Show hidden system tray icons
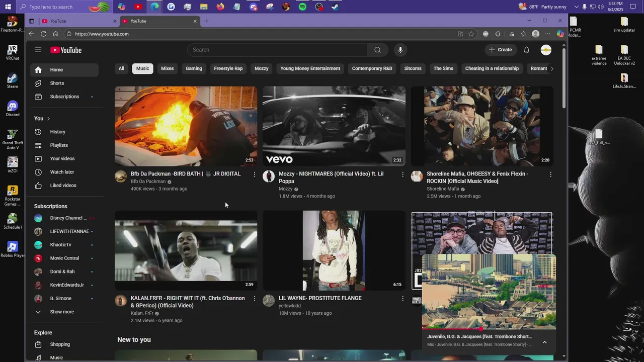Screen dimensions: 644x362 pos(576,7)
